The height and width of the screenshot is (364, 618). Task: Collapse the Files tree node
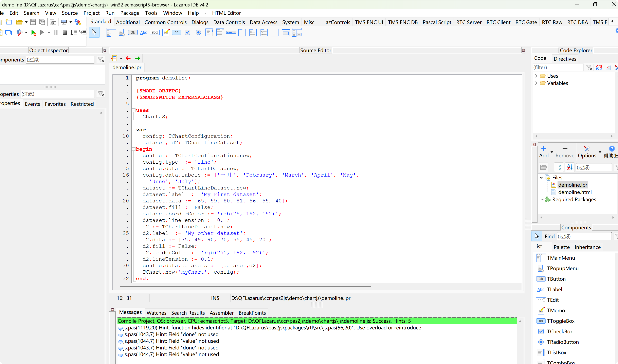pos(541,178)
